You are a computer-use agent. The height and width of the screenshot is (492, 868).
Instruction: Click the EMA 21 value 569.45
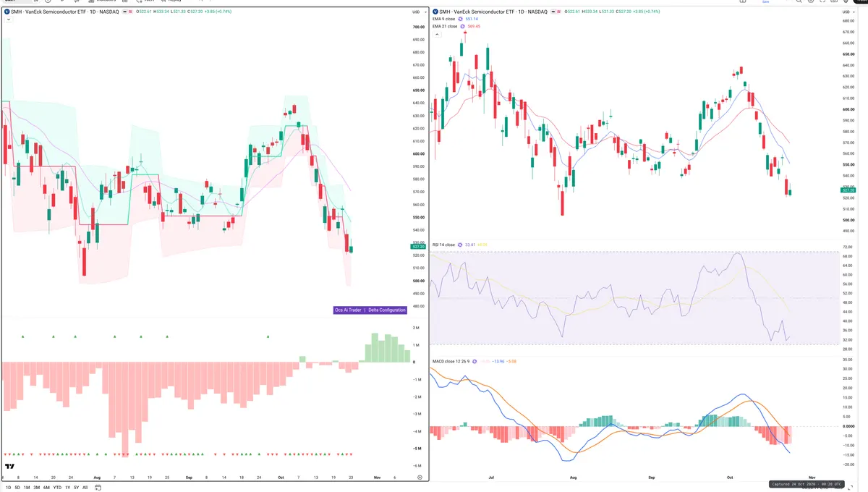click(x=475, y=26)
